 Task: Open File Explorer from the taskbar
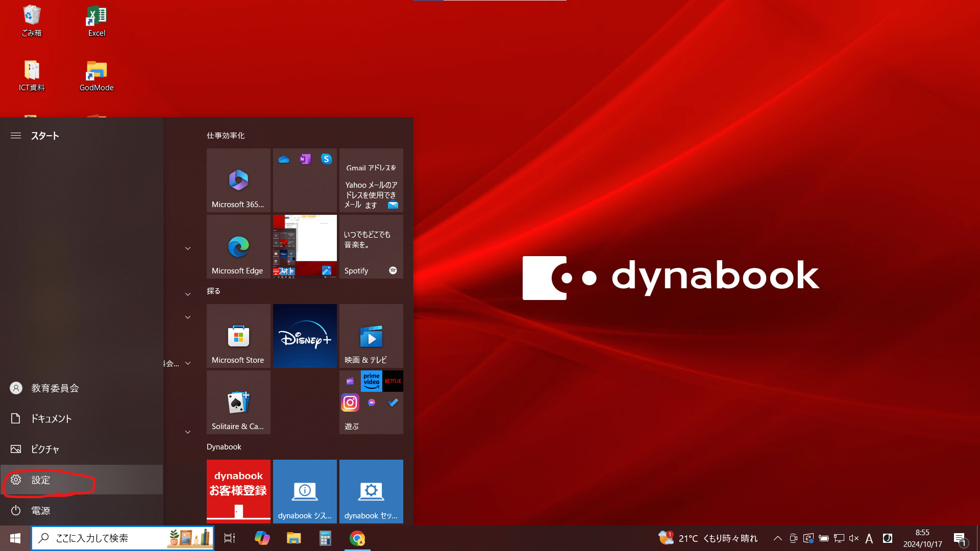click(293, 538)
